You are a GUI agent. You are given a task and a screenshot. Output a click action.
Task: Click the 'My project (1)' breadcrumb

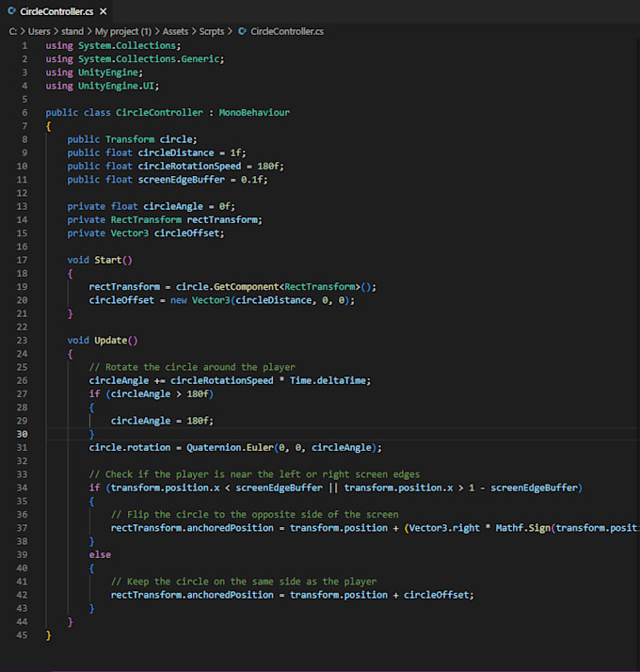coord(123,31)
